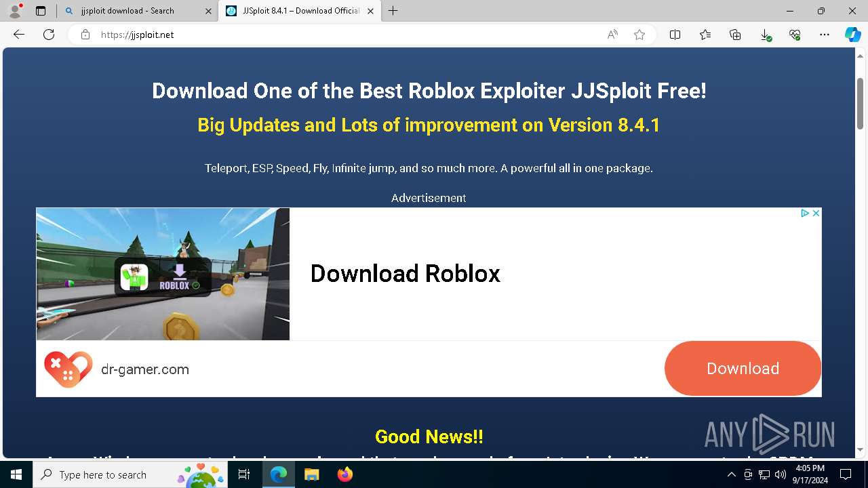
Task: Open Settings and more menu
Action: point(825,35)
